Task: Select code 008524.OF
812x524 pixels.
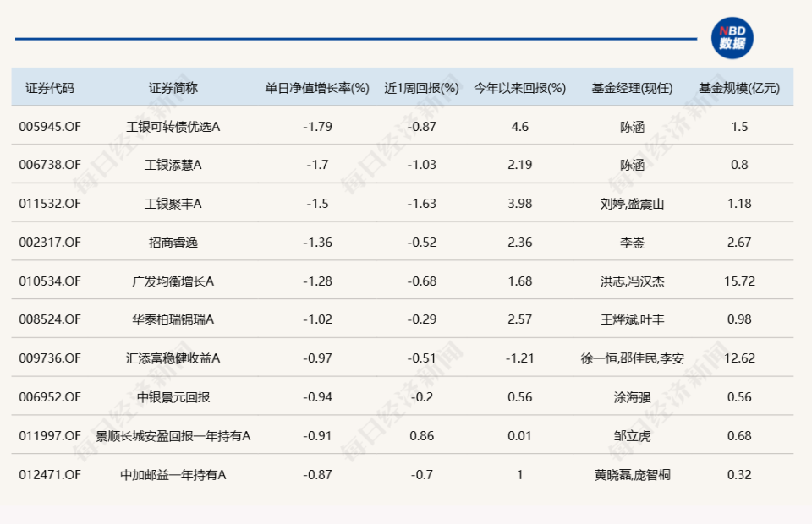Action: tap(50, 319)
